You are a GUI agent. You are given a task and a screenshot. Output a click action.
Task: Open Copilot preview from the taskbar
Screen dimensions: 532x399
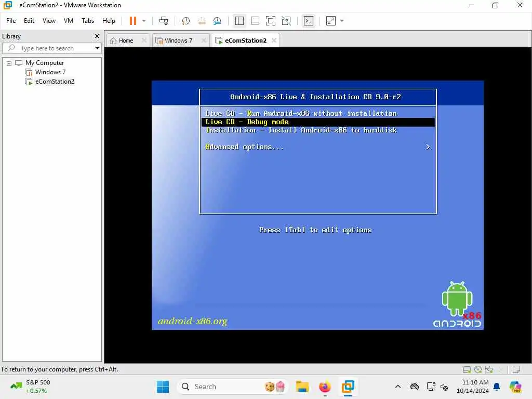click(x=515, y=387)
